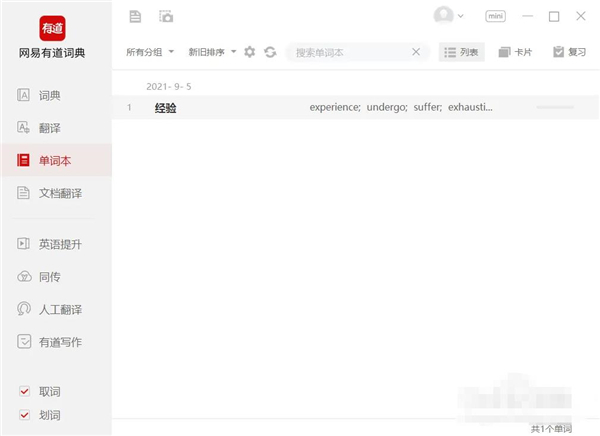Toggle the 取词 checkbox
The width and height of the screenshot is (600, 436).
coord(24,391)
